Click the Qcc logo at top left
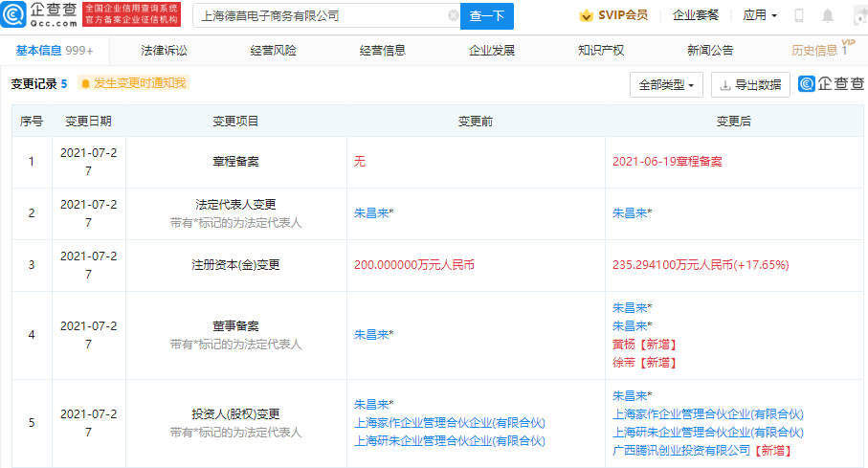Viewport: 868px width, 468px height. pos(38,14)
